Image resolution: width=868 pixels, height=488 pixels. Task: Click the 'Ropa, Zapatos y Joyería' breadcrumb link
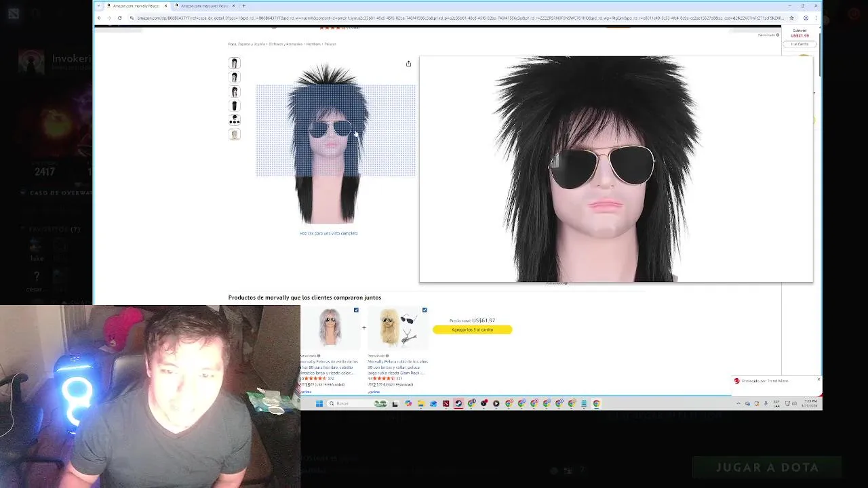click(247, 44)
